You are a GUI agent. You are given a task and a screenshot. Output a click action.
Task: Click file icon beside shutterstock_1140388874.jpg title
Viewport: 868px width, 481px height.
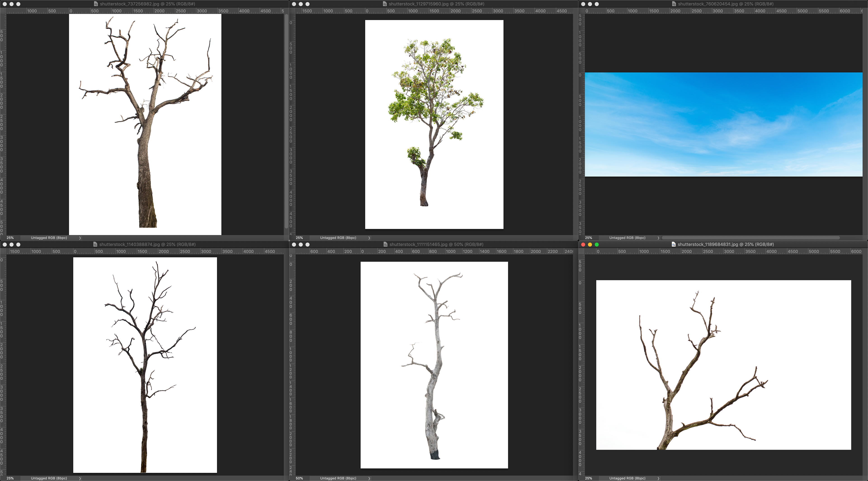click(95, 244)
